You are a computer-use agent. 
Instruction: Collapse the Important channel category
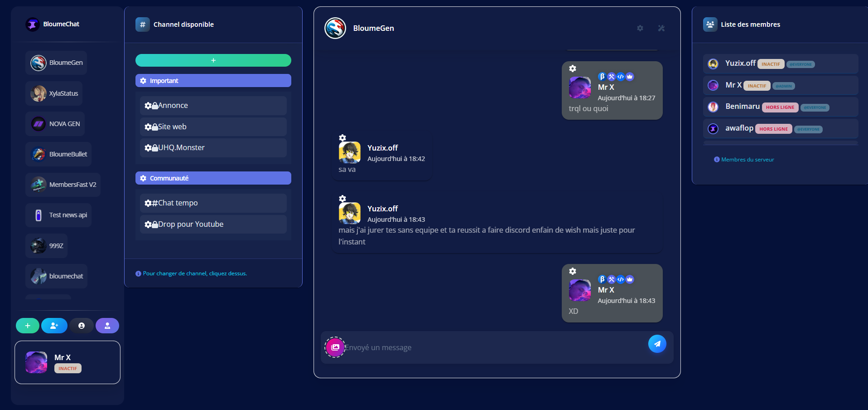point(213,80)
